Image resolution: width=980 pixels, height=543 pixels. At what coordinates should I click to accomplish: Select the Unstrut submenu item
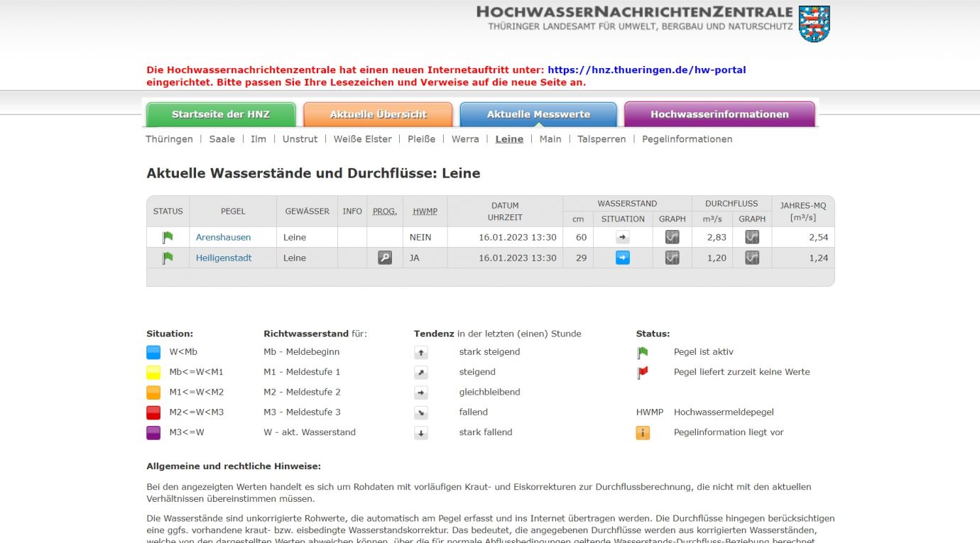pos(300,139)
